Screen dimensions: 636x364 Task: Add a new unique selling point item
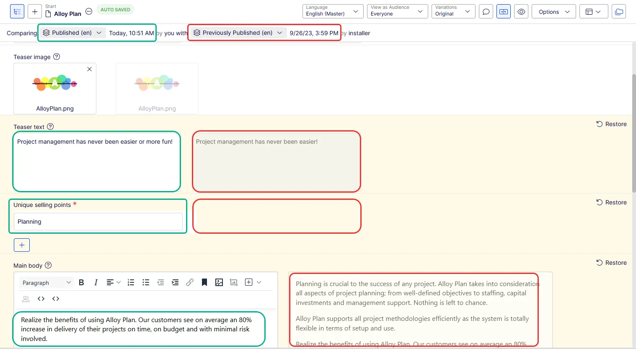(22, 245)
